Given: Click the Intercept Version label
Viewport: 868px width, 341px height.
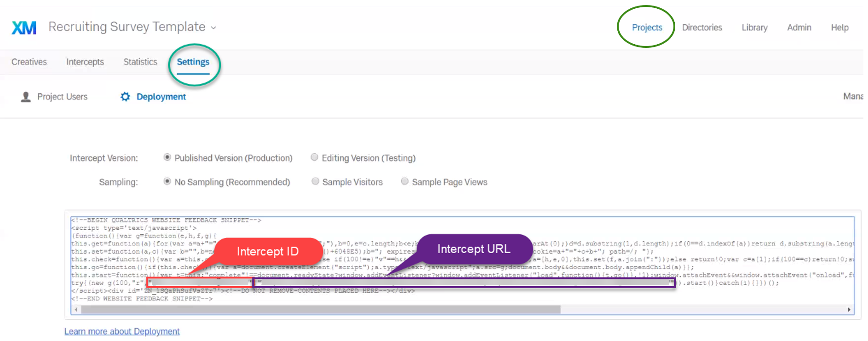Looking at the screenshot, I should [x=103, y=158].
